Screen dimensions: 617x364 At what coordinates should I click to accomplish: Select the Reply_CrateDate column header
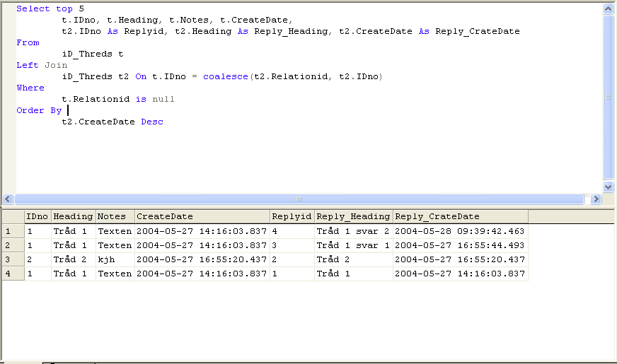tap(461, 216)
